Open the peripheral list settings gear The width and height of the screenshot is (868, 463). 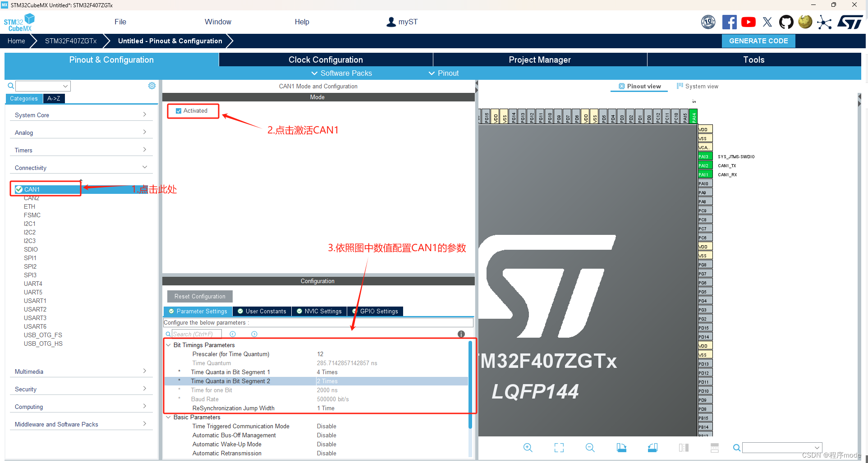(152, 86)
